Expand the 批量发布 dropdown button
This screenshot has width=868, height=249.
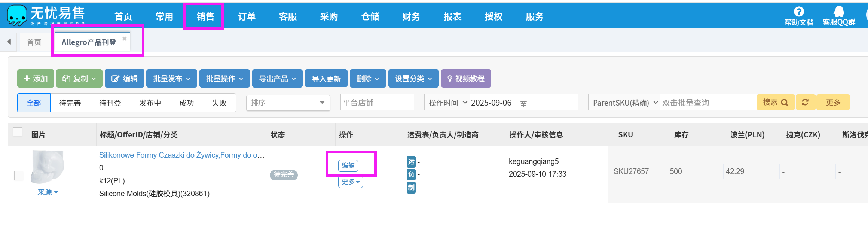pos(172,79)
